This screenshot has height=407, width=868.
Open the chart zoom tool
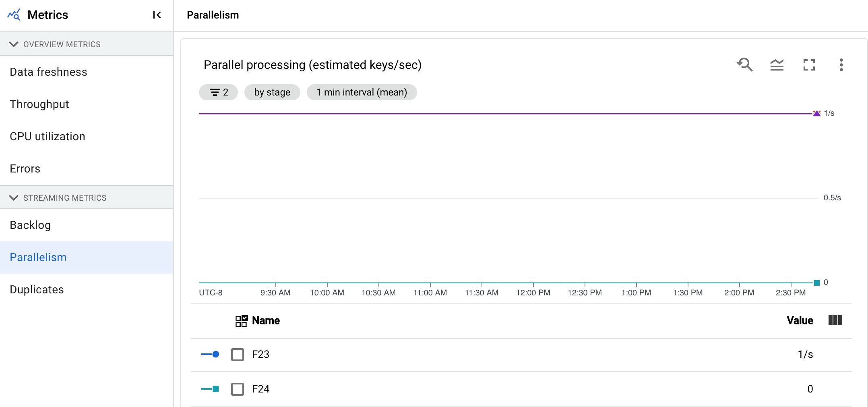745,65
